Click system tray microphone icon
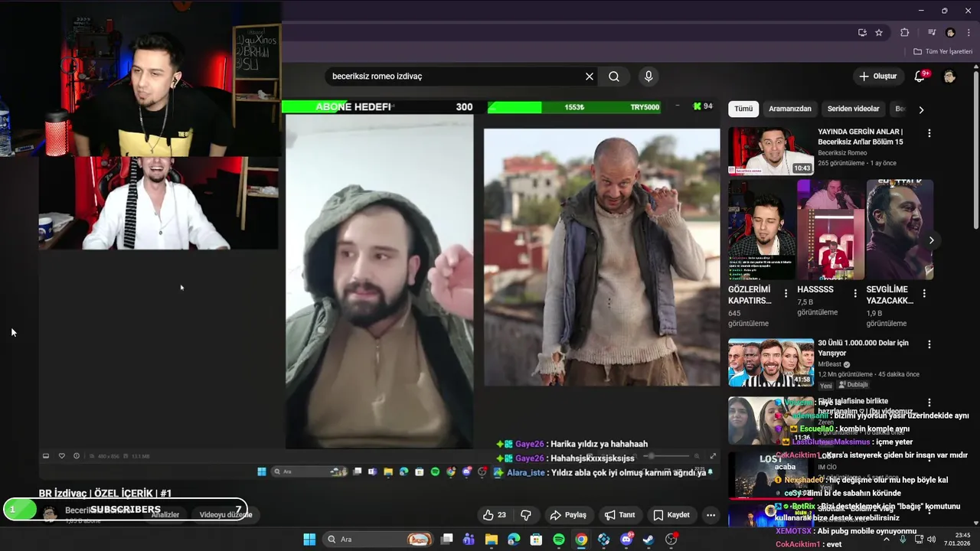 (903, 540)
